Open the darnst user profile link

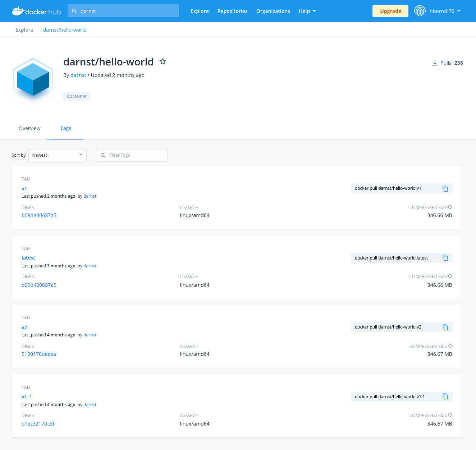tap(78, 75)
